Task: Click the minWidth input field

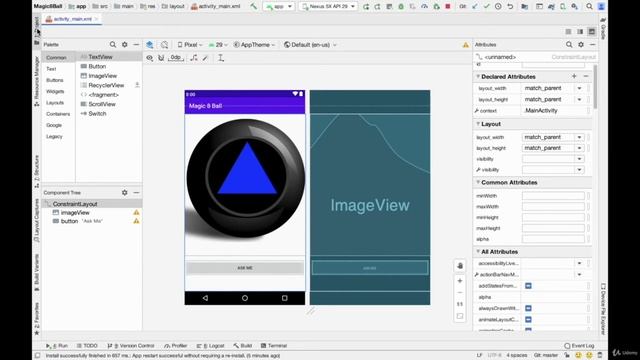Action: [x=553, y=196]
